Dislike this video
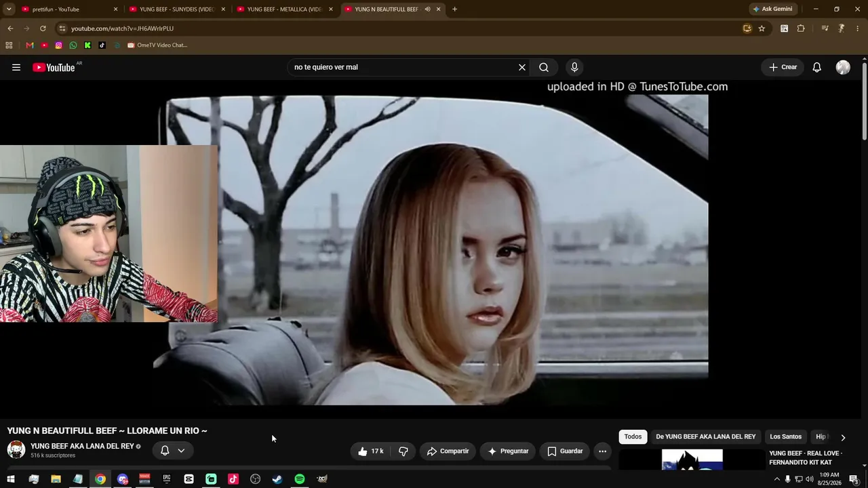 pos(403,451)
